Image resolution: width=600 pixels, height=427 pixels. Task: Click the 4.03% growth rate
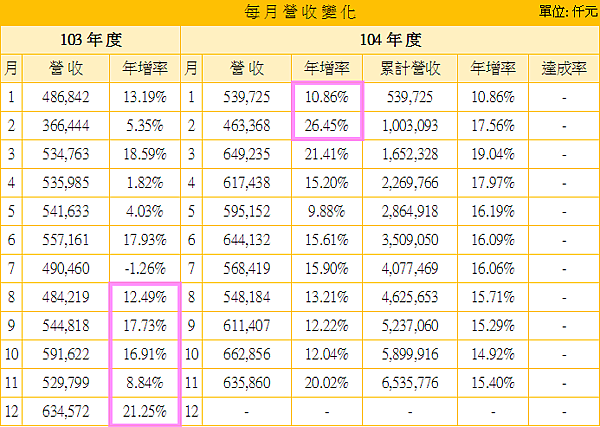(x=145, y=211)
